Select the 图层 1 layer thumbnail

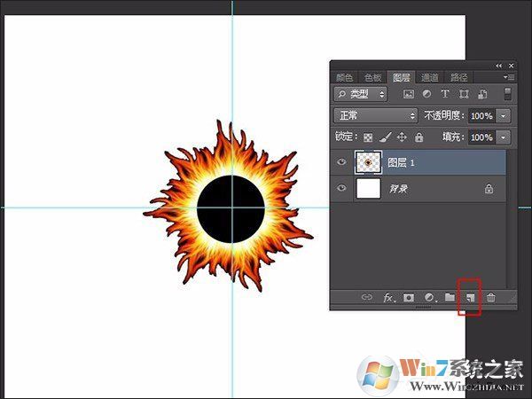[367, 162]
